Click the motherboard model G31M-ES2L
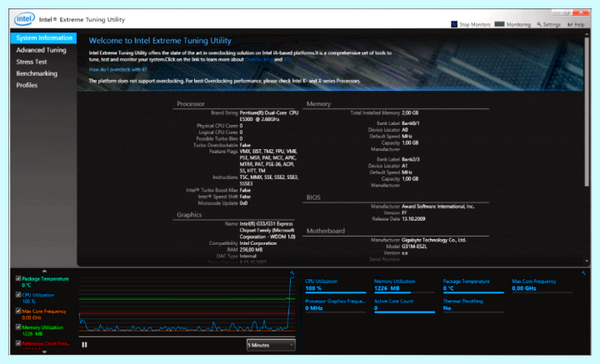 414,246
